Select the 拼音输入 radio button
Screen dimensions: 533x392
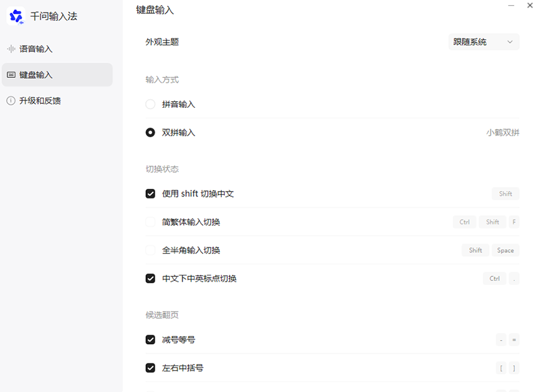click(x=151, y=104)
